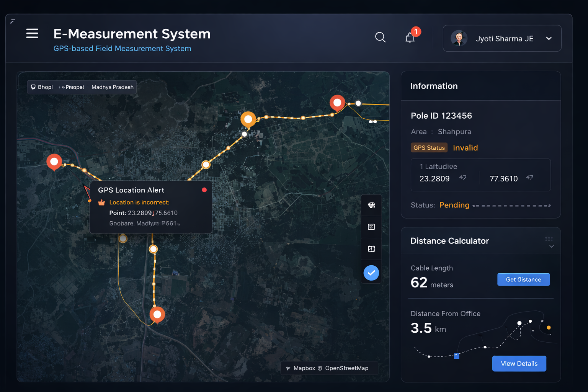Select Madhya Pradesh in the map breadcrumb
Image resolution: width=588 pixels, height=392 pixels.
(112, 87)
